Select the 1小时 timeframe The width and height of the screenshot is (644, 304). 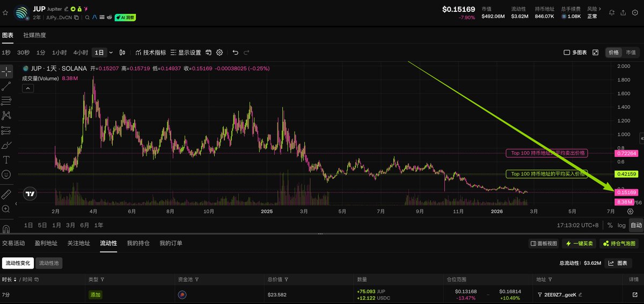coord(59,53)
